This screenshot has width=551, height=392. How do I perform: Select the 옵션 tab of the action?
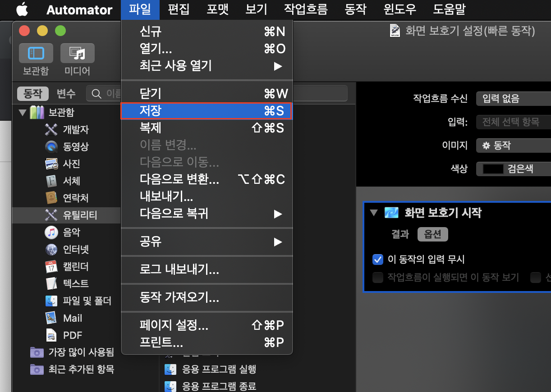coord(432,234)
